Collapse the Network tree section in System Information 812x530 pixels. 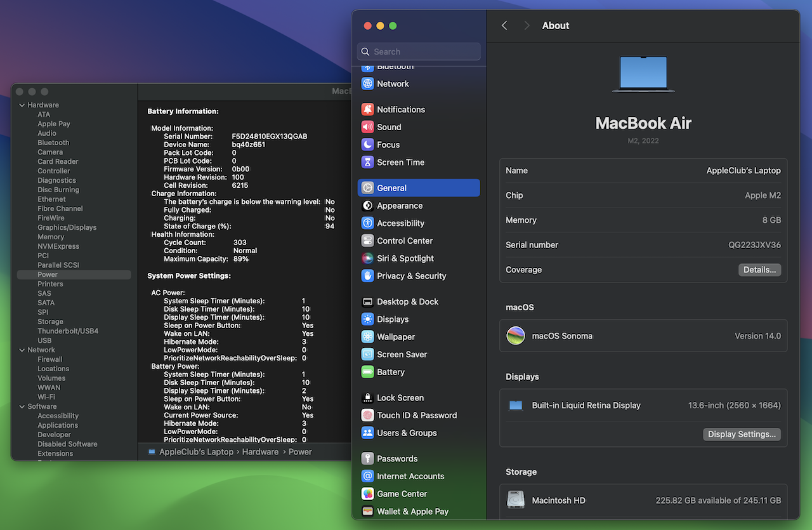click(22, 350)
